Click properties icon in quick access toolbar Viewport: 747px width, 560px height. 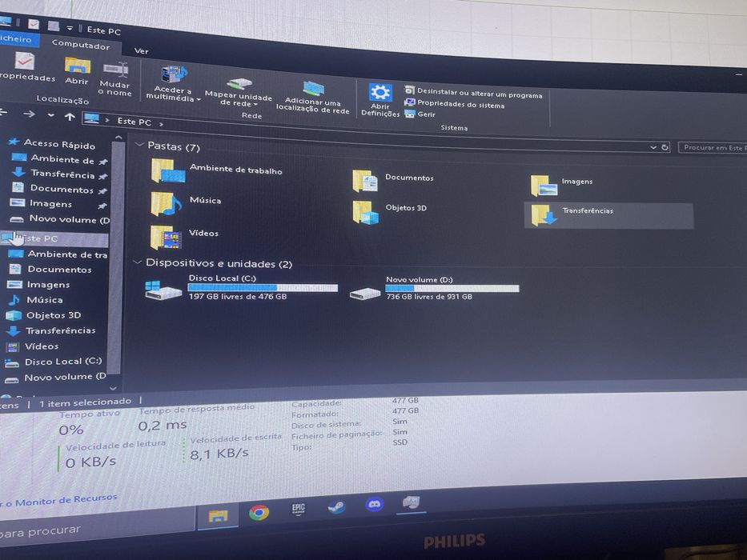pos(34,24)
